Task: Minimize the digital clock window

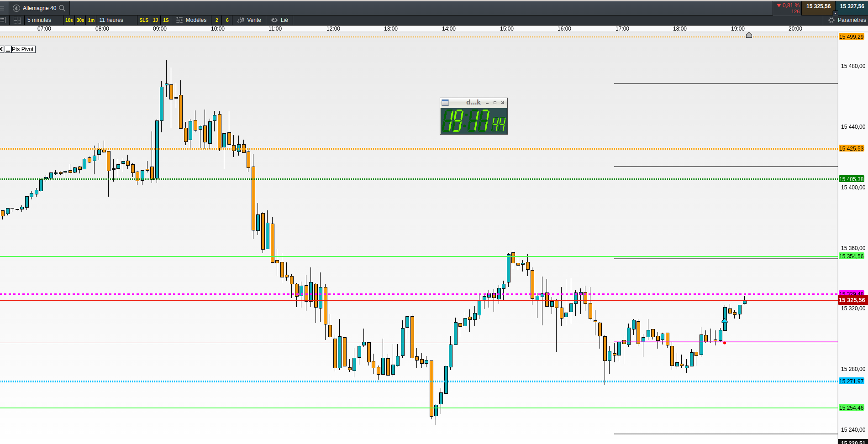Action: tap(487, 103)
